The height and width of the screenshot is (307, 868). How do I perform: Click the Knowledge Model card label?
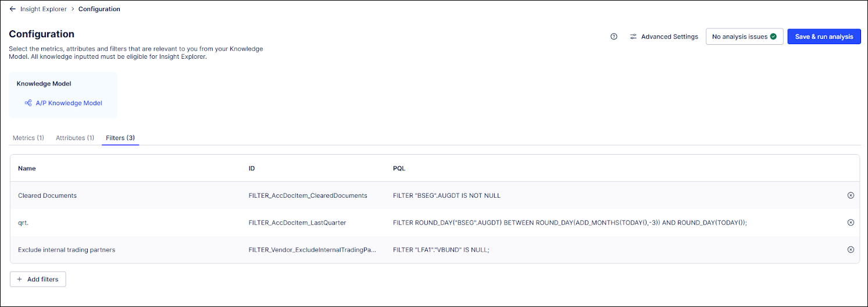click(x=44, y=84)
